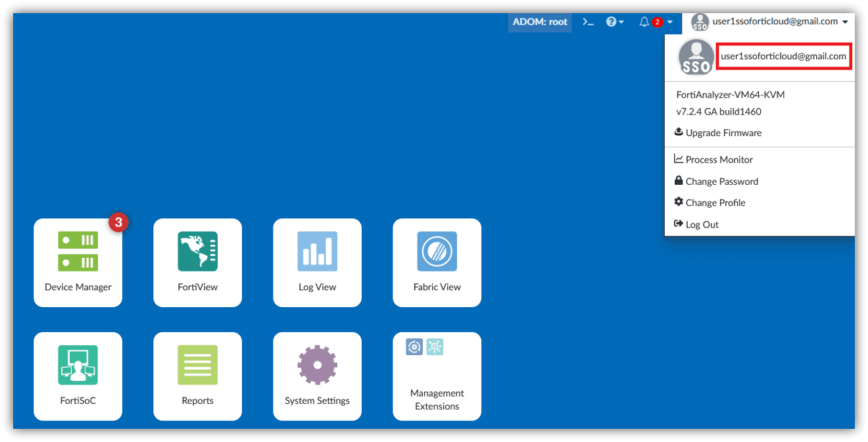Screen dimensions: 868x442
Task: Open the Fabric View tile
Action: [x=437, y=262]
